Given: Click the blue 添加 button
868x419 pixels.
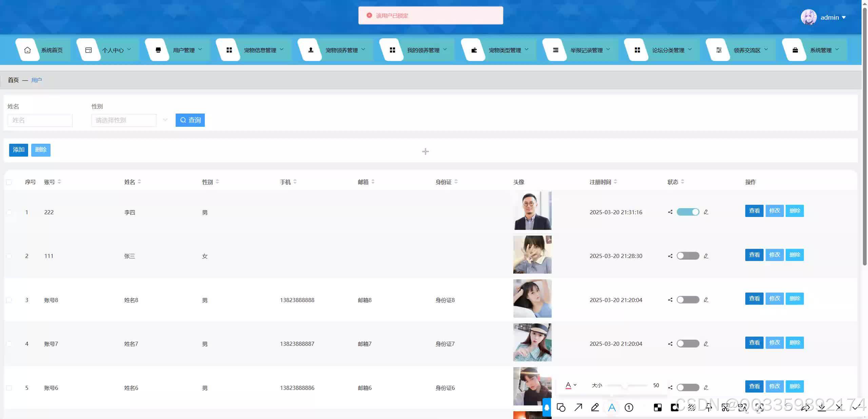Looking at the screenshot, I should point(19,150).
